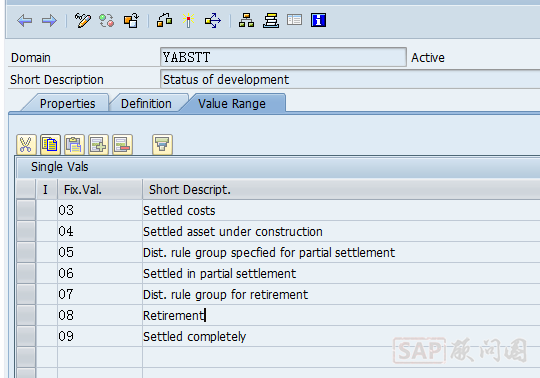This screenshot has height=378, width=540.
Task: Click the Activate matchstick icon
Action: [x=188, y=21]
